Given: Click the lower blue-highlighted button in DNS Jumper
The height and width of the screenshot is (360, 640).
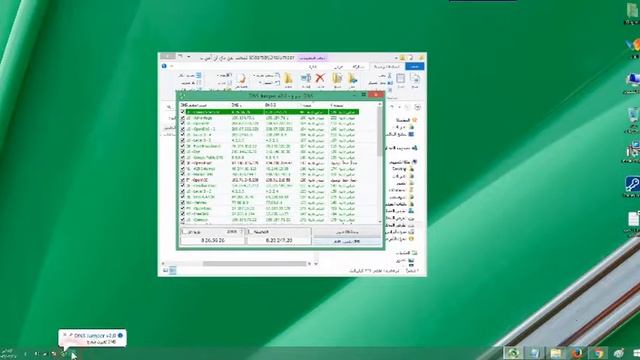Looking at the screenshot, I should coord(347,241).
